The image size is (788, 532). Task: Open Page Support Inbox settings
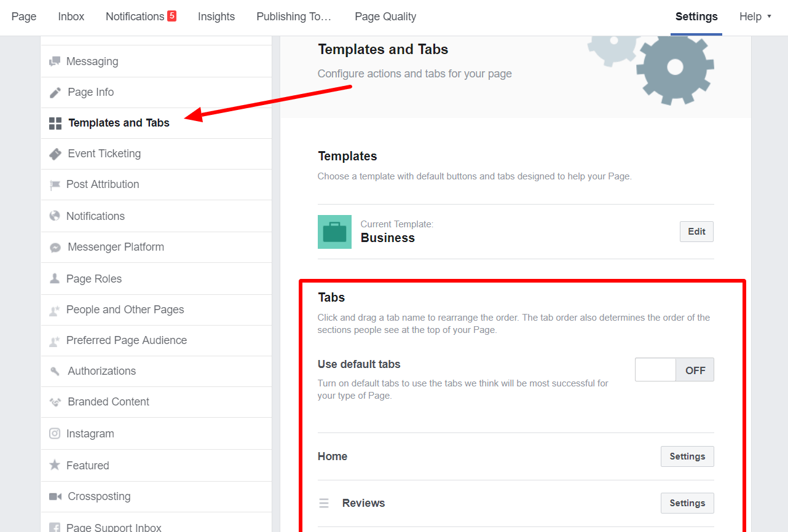pos(156,523)
